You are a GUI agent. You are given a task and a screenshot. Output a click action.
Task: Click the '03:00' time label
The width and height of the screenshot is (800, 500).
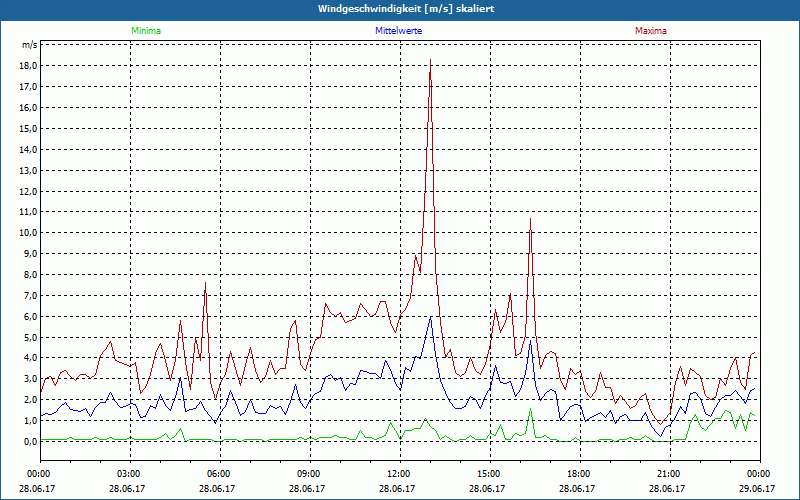pos(130,474)
